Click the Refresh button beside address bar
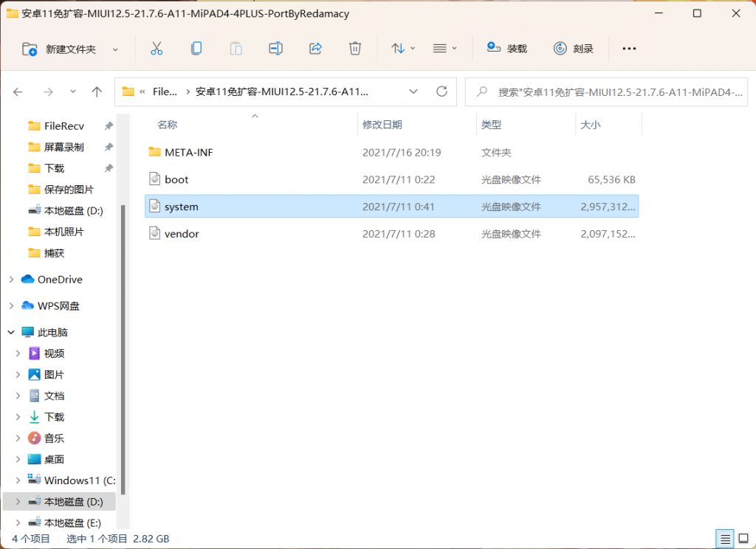756x549 pixels. [x=442, y=91]
